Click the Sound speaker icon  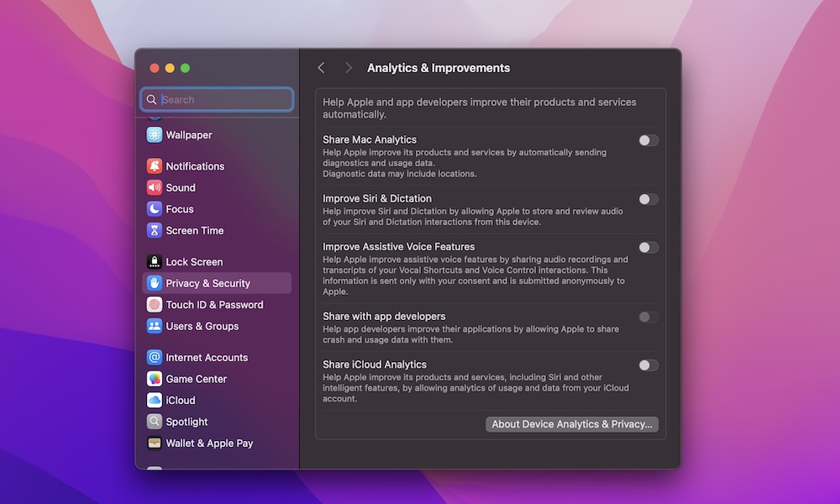click(155, 187)
